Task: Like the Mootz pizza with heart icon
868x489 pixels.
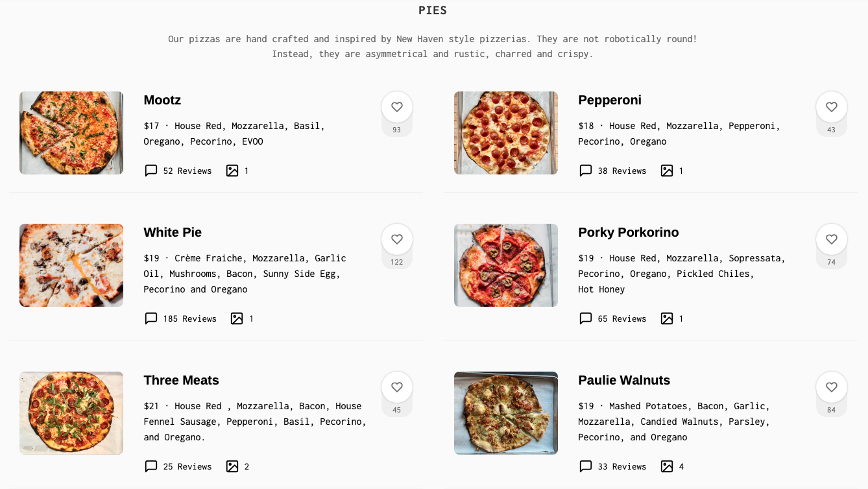Action: pos(397,107)
